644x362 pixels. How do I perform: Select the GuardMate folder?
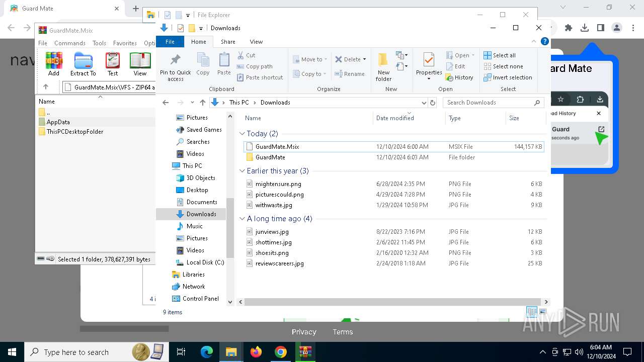pyautogui.click(x=393, y=157)
